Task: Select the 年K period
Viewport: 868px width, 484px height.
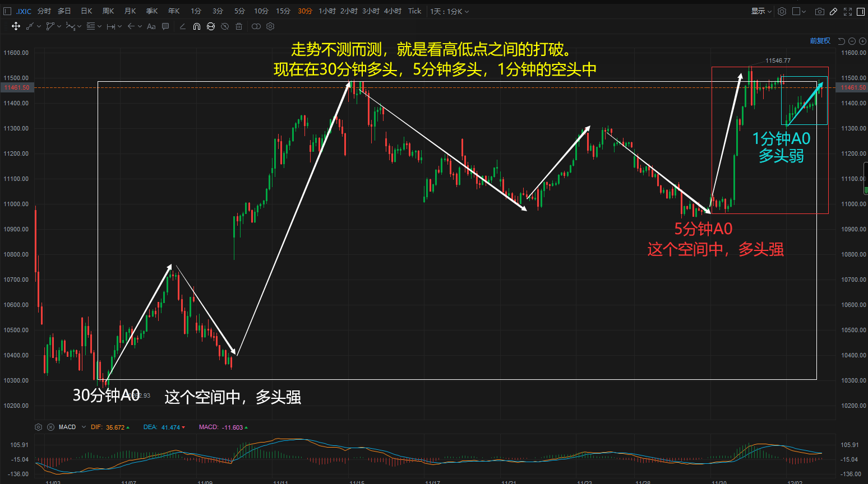Action: [174, 11]
